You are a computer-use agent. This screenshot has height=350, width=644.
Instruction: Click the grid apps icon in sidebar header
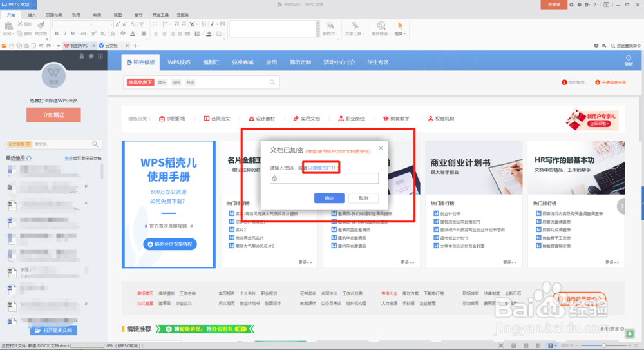pos(100,56)
